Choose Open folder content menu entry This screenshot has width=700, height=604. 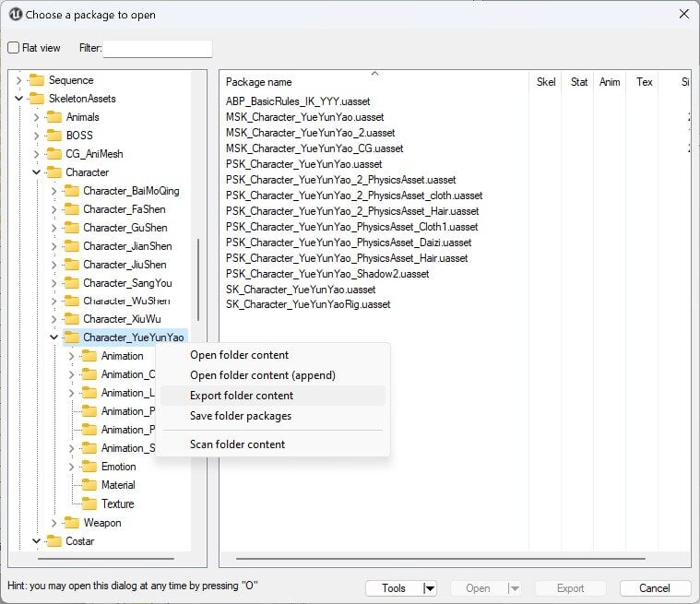click(272, 355)
